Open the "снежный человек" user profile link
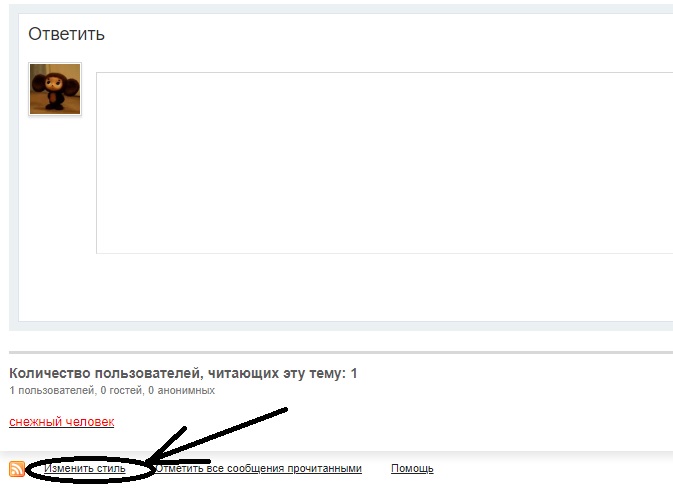The height and width of the screenshot is (500, 673). [x=61, y=421]
